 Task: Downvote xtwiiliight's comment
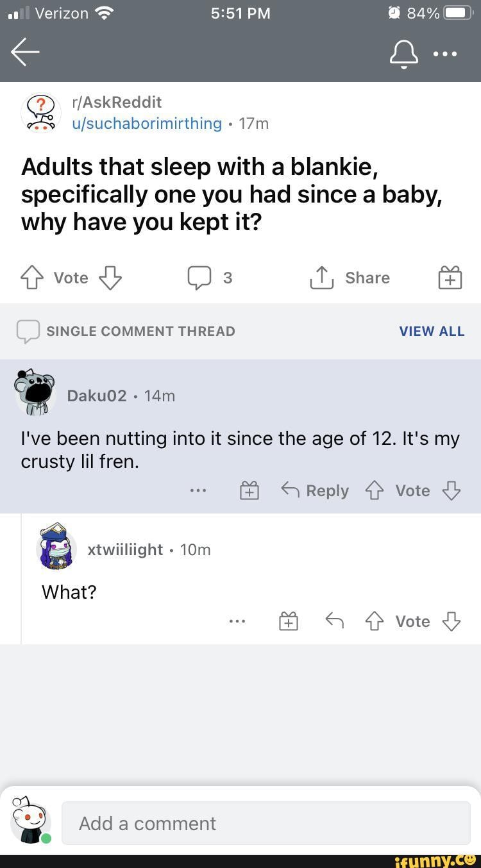point(451,621)
